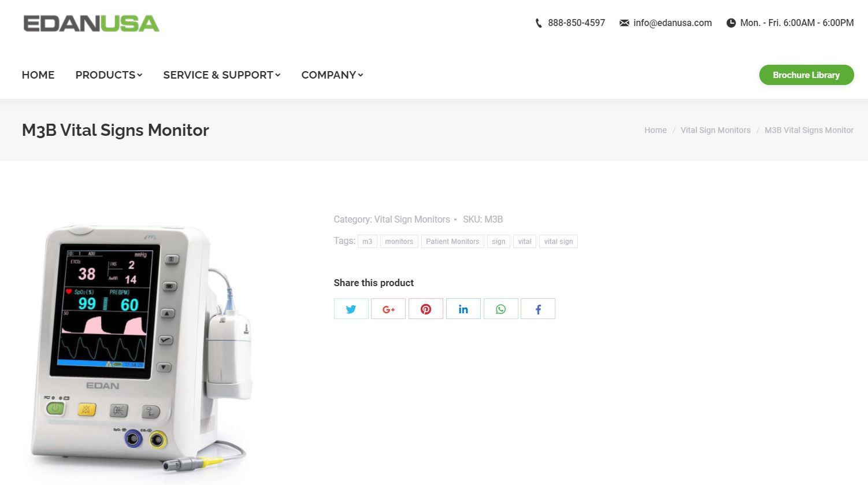Share product on Facebook

pyautogui.click(x=538, y=309)
